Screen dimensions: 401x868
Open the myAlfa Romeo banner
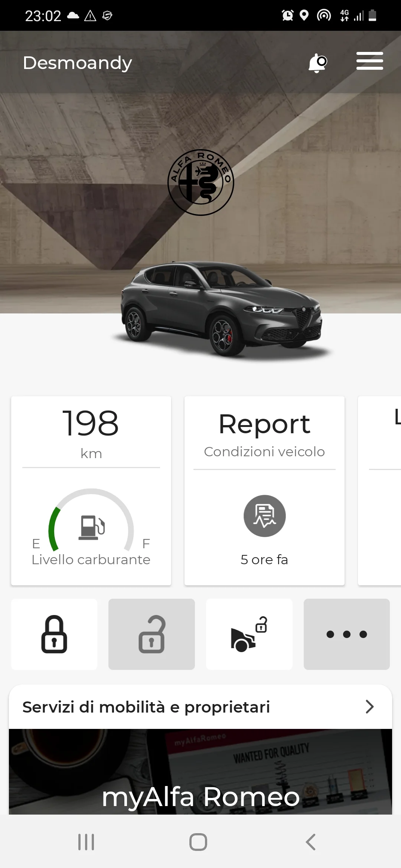(x=200, y=772)
